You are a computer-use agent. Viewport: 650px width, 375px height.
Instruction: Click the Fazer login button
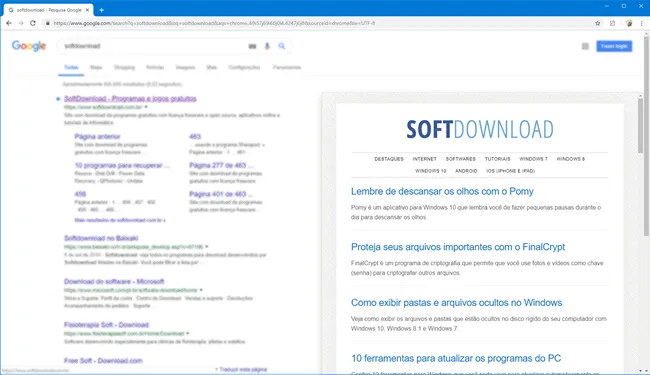click(x=614, y=46)
